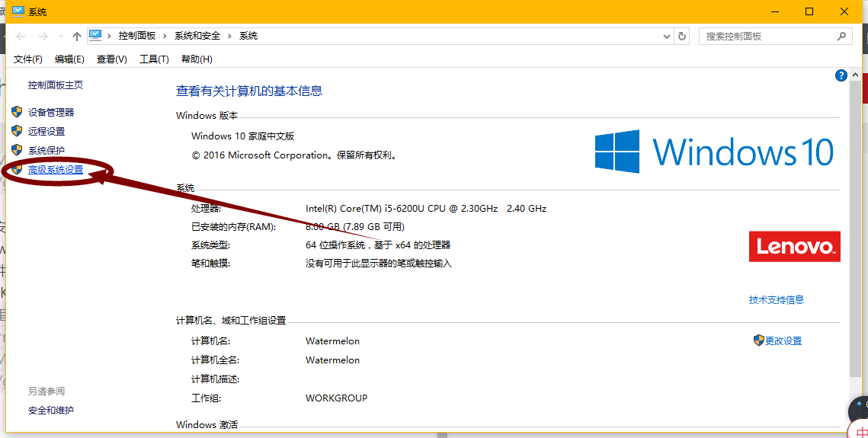Click 更改设置 link
Viewport: 868px width, 438px height.
pyautogui.click(x=783, y=340)
